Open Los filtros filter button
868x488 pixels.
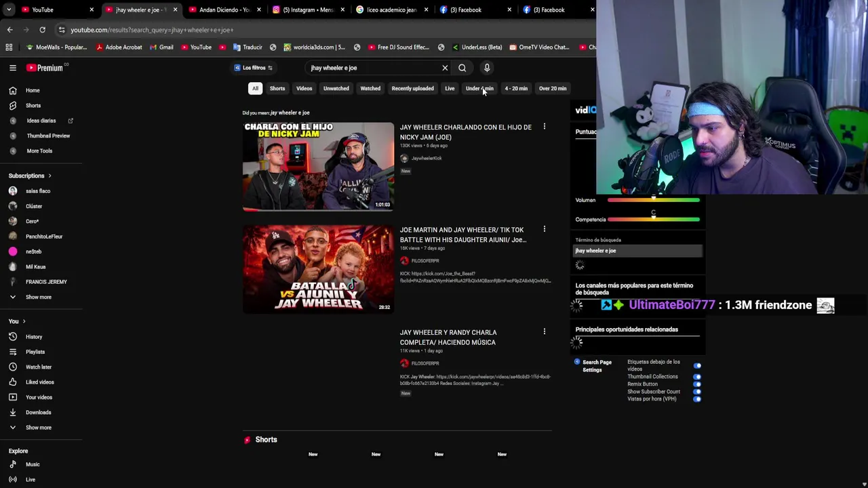(x=253, y=68)
